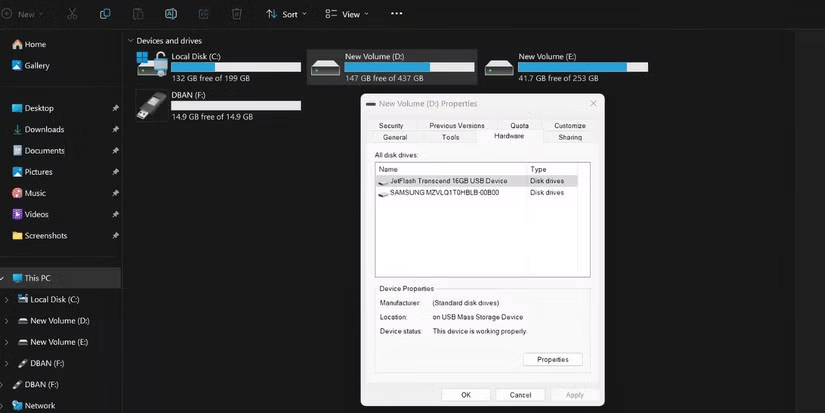Open the Sort dropdown menu

pyautogui.click(x=286, y=14)
